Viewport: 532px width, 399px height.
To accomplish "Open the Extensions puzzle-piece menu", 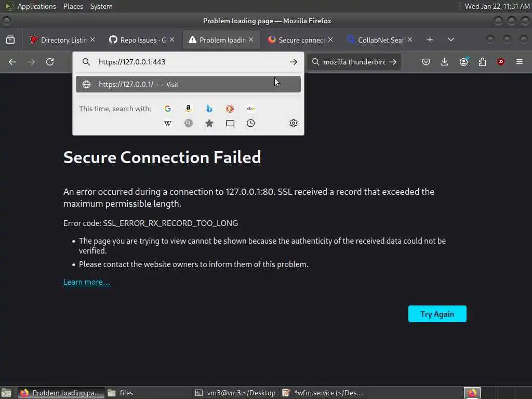I will click(x=482, y=62).
